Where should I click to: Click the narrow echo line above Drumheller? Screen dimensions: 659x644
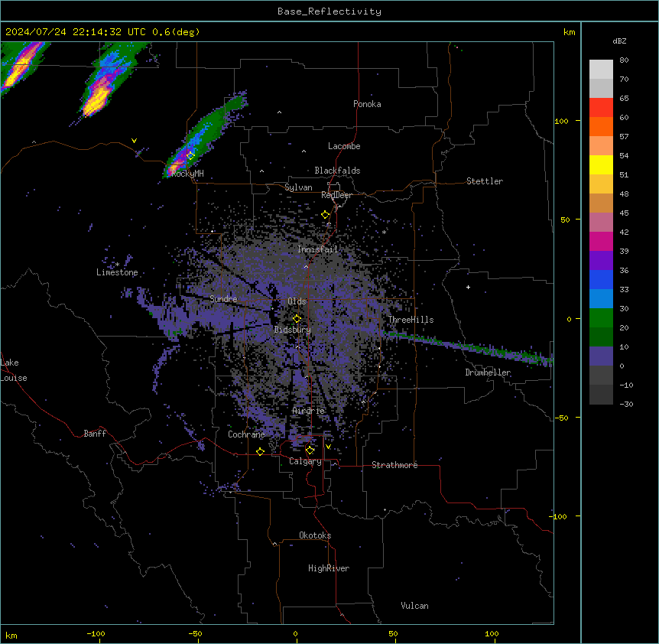[468, 346]
